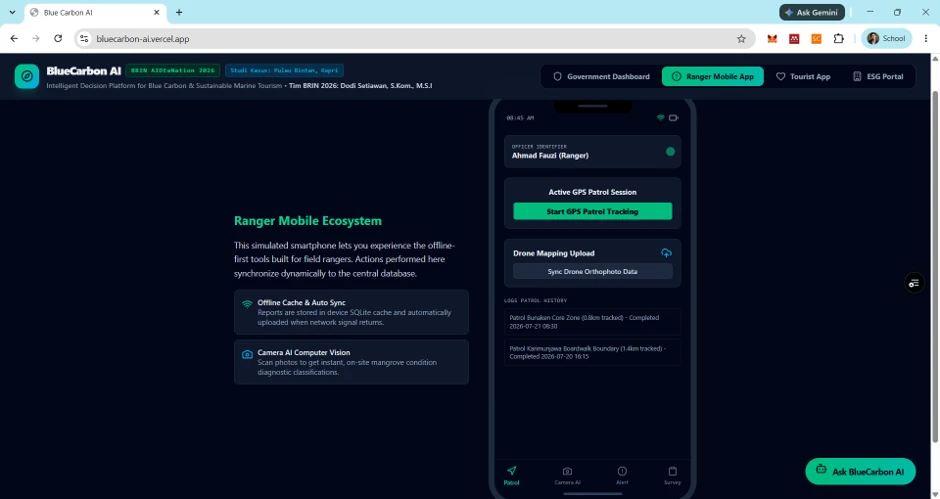Switch to the Tourist App tab

tap(803, 76)
